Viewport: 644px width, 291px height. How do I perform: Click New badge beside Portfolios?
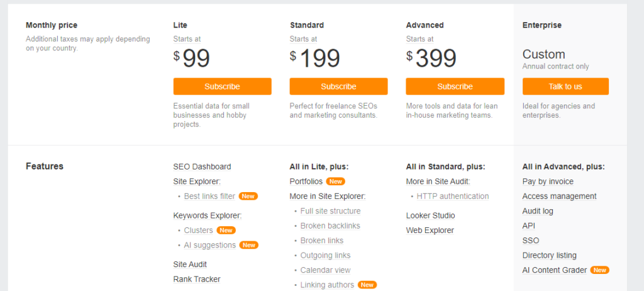pos(336,181)
